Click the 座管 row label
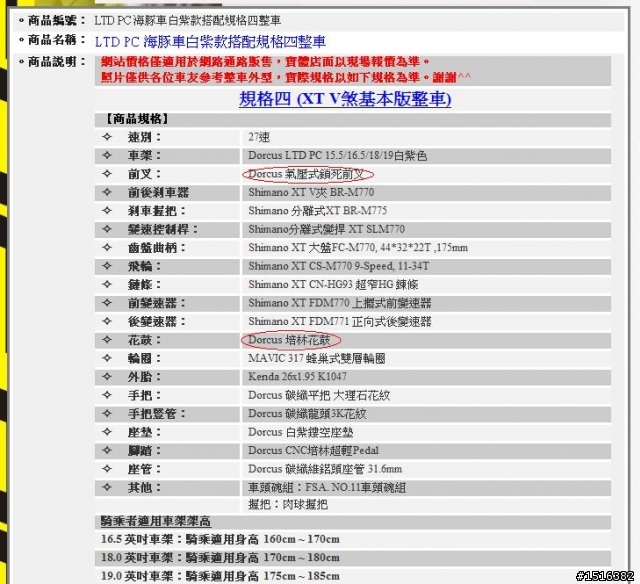This screenshot has height=584, width=640. (x=144, y=469)
